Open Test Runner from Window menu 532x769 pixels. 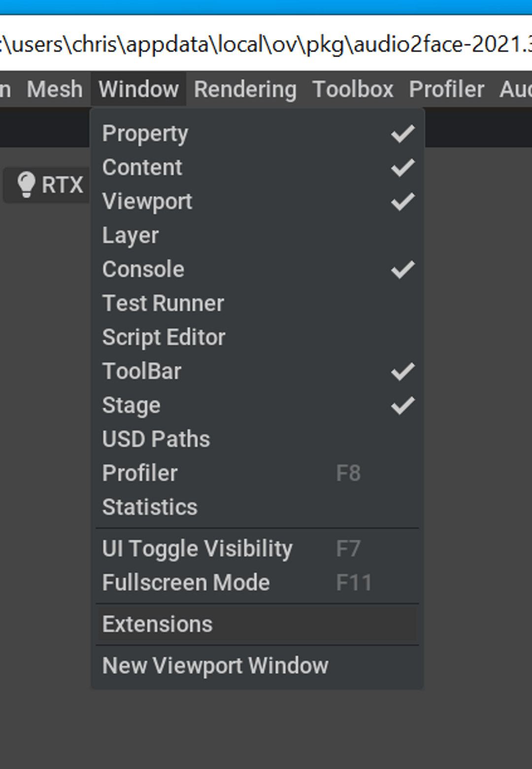pos(257,304)
